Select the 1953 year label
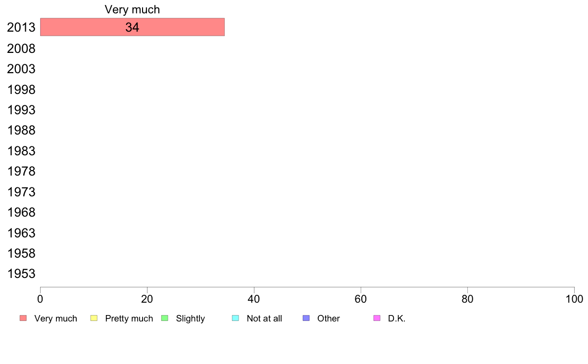The width and height of the screenshot is (588, 364). point(21,273)
